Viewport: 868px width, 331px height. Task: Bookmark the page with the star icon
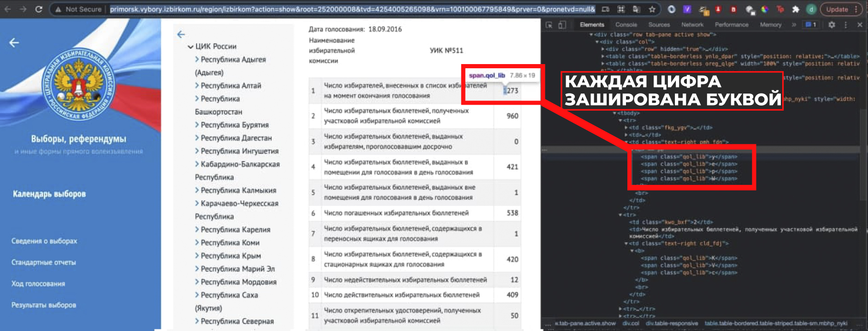652,9
